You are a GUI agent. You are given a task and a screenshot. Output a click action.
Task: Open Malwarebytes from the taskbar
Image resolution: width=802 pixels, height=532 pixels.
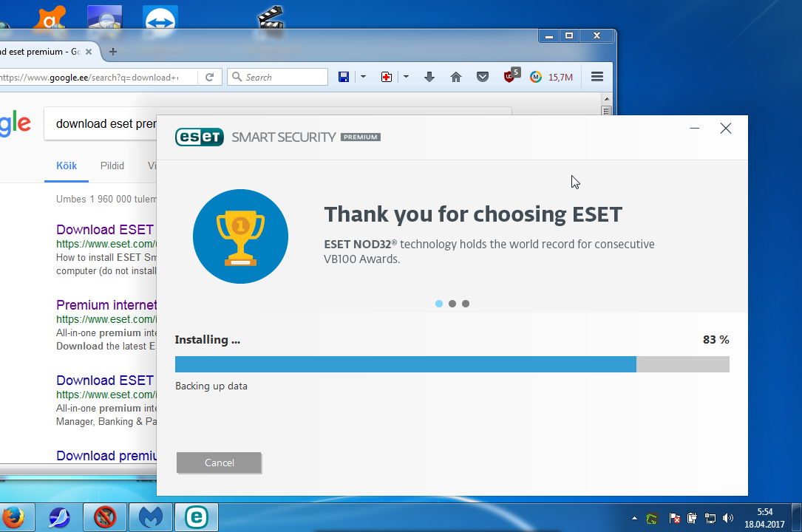(x=150, y=518)
